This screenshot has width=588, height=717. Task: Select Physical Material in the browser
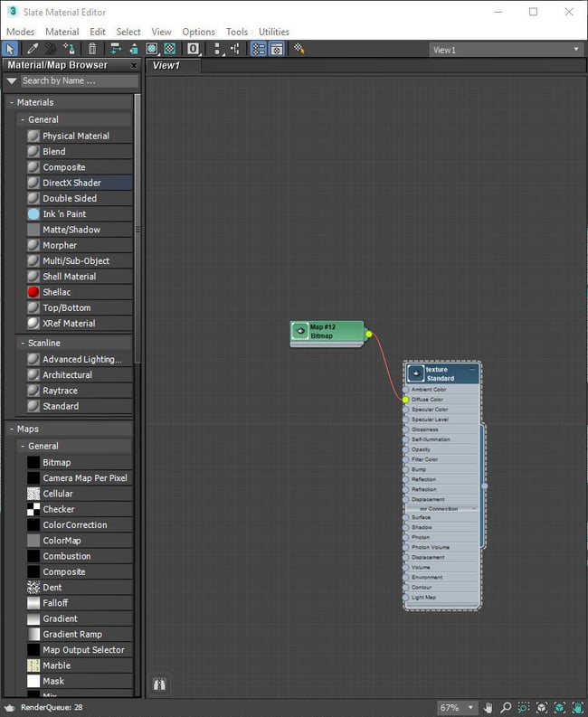[80, 137]
